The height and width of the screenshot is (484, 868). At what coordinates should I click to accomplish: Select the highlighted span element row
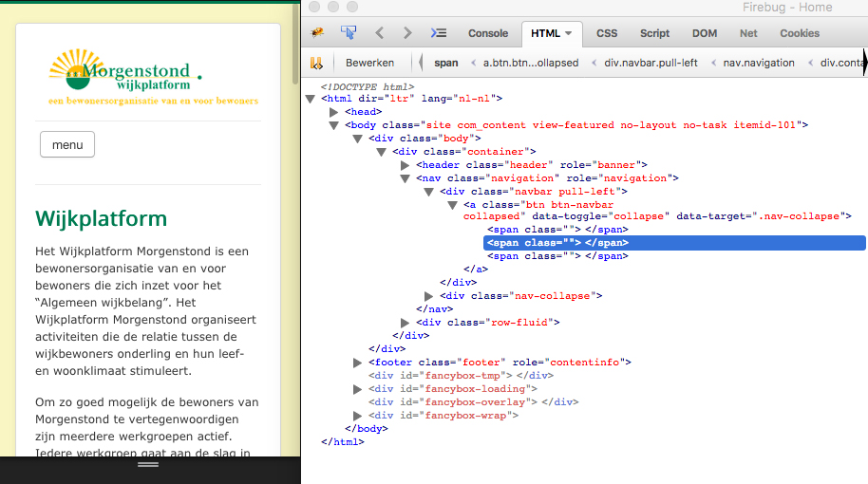[674, 243]
